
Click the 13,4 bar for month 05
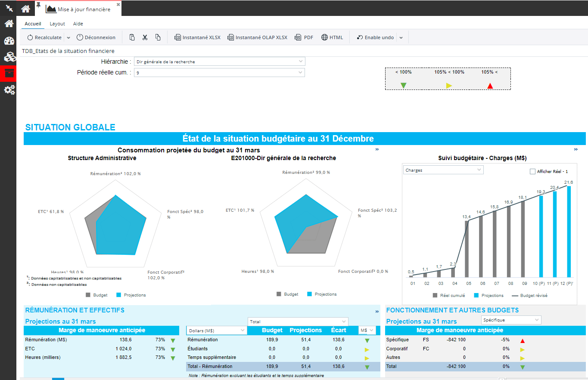coord(467,249)
